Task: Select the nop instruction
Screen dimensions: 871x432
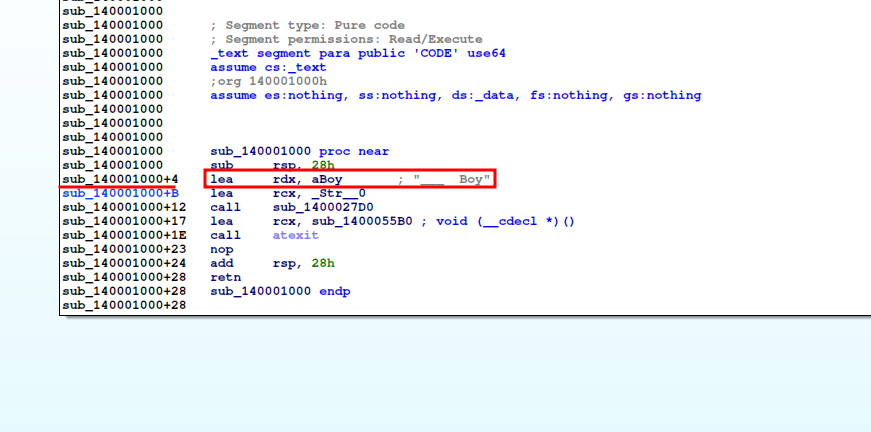Action: click(221, 249)
